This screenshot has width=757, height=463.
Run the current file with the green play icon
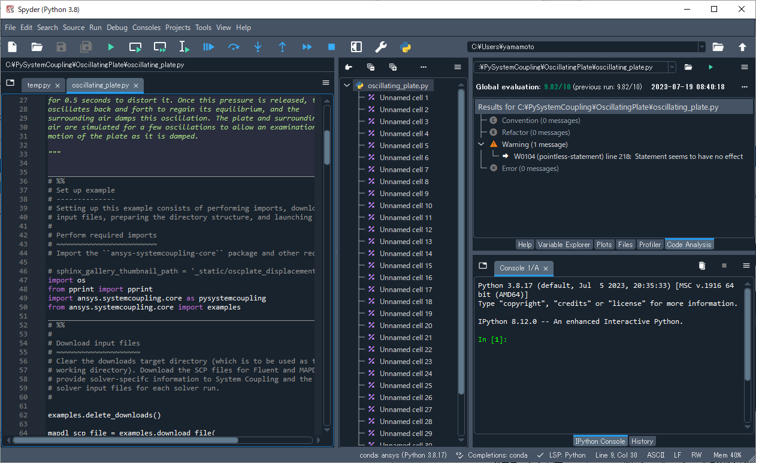tap(111, 47)
